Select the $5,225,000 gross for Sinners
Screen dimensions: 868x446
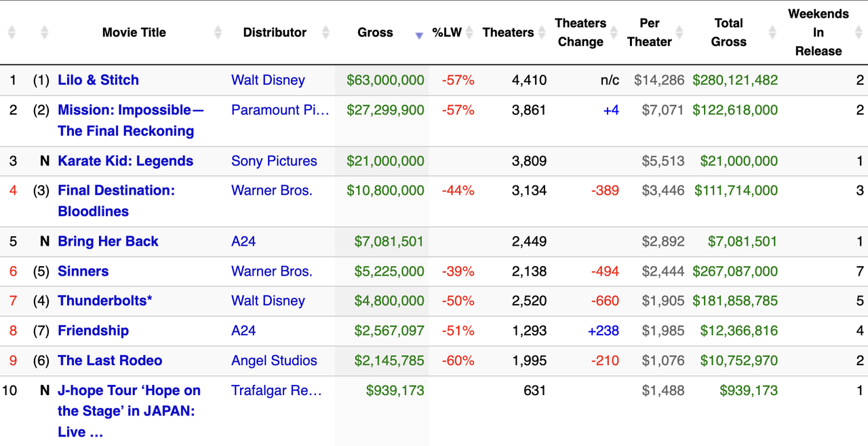point(389,271)
